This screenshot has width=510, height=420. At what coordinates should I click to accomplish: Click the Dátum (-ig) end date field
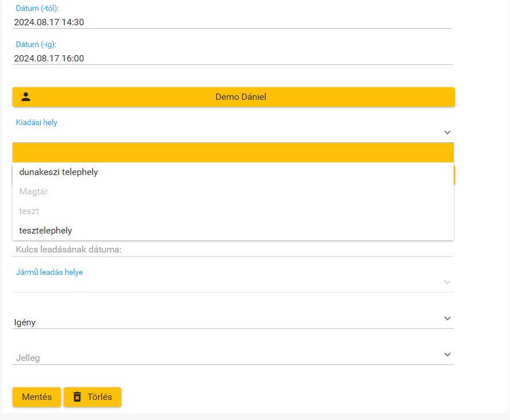tap(233, 58)
